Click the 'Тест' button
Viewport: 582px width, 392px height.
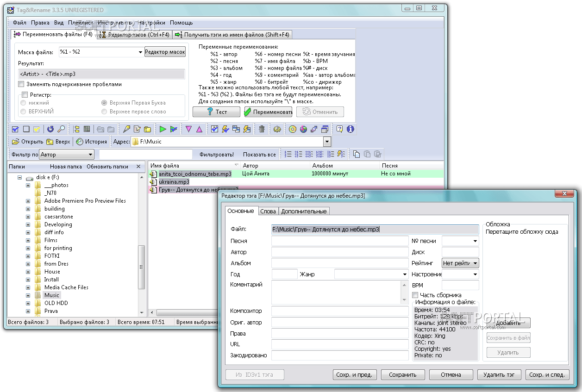pyautogui.click(x=216, y=112)
